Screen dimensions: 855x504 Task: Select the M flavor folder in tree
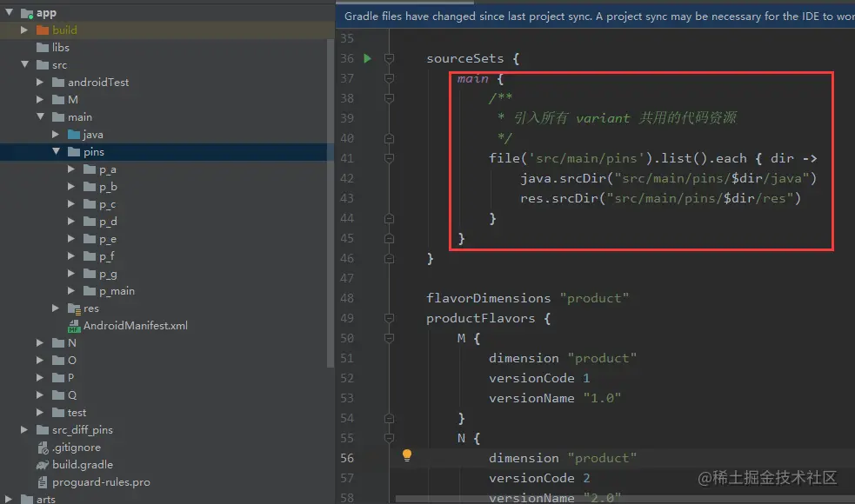point(72,100)
